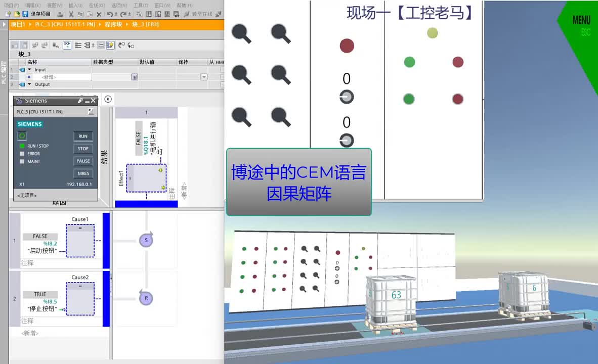Click the circled R icon above matrix
Screen dimensions: 598x364
pyautogui.click(x=108, y=99)
